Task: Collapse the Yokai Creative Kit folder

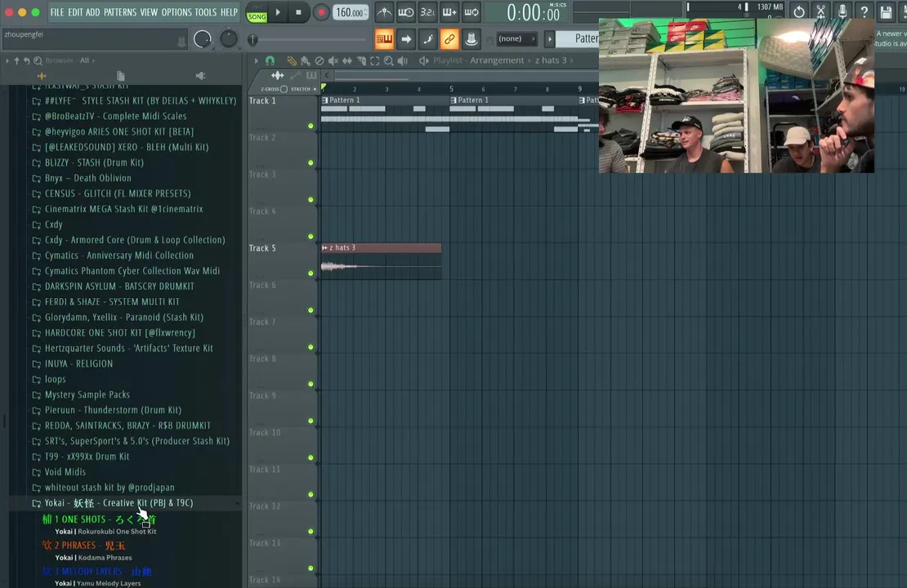Action: (118, 503)
